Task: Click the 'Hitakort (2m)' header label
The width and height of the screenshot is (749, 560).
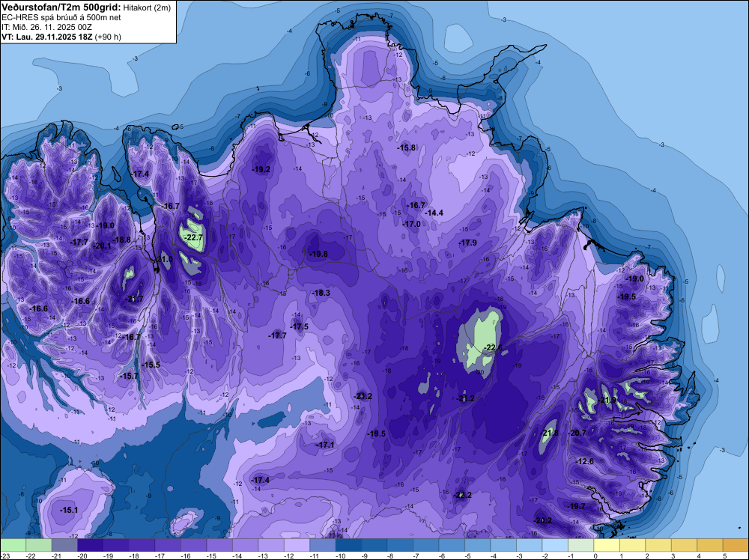Action: click(147, 7)
